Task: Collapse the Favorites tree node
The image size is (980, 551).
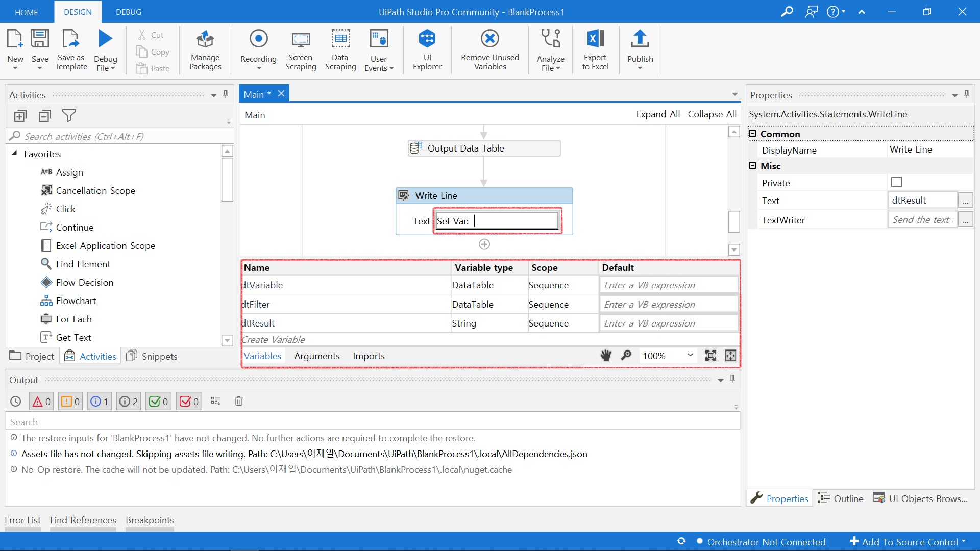Action: coord(14,153)
